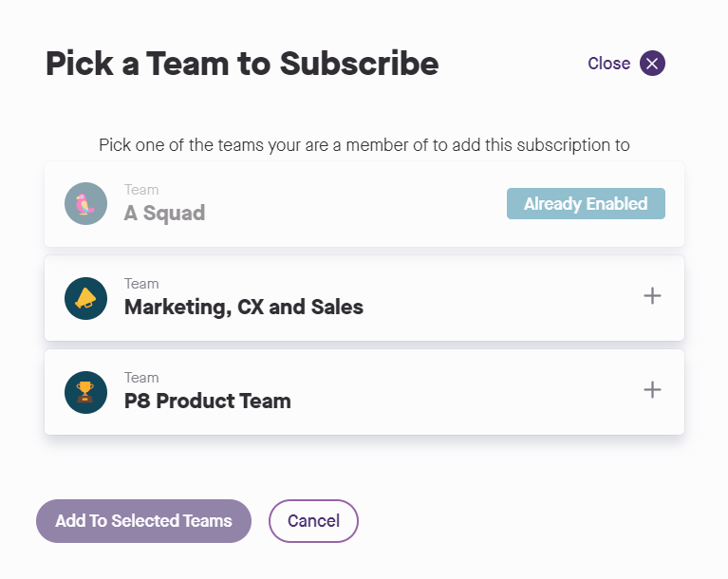The image size is (728, 579).
Task: Click the P8 Product Team trophy avatar
Action: click(85, 392)
